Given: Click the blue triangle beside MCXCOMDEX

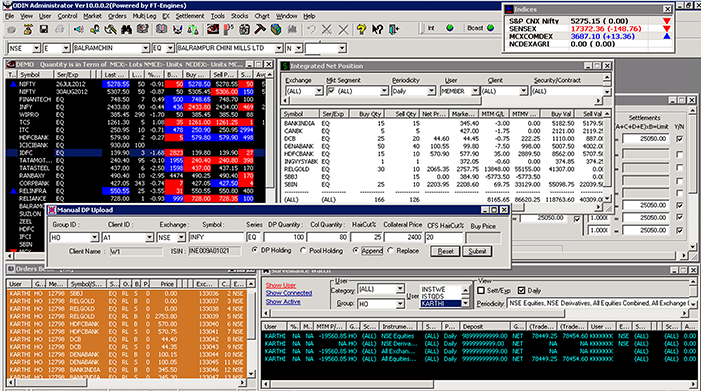Looking at the screenshot, I should (x=667, y=36).
